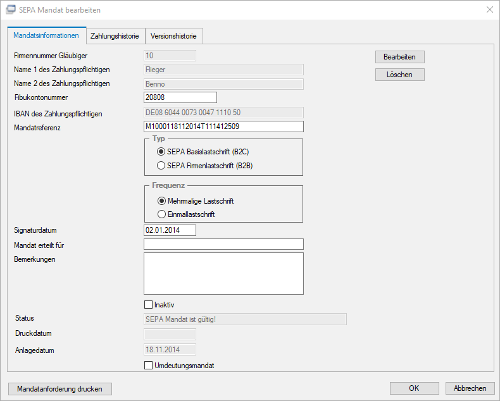Choose SEPA Firmenlastschrift (B2B) type
The height and width of the screenshot is (401, 500).
pos(161,165)
